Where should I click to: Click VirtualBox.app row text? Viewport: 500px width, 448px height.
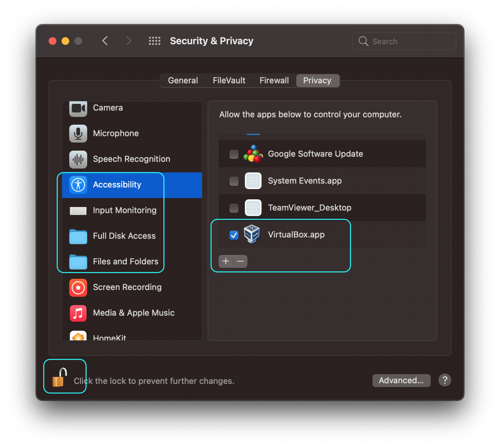tap(296, 235)
